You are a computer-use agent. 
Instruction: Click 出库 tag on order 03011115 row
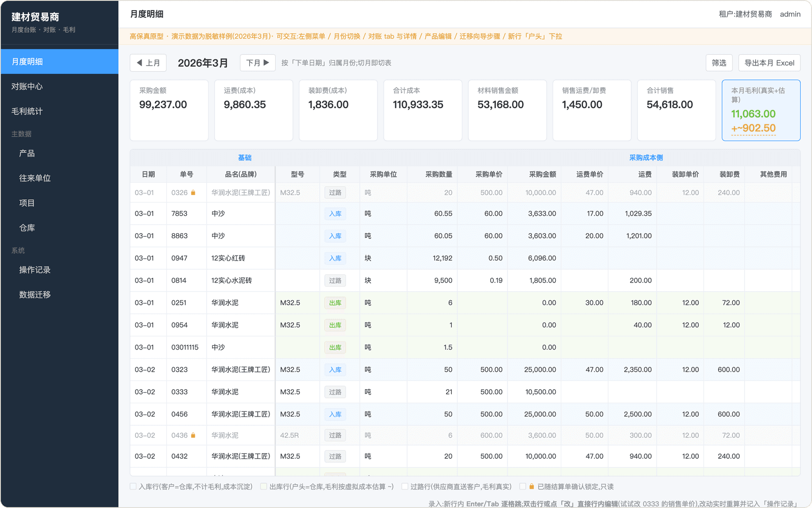pyautogui.click(x=335, y=348)
